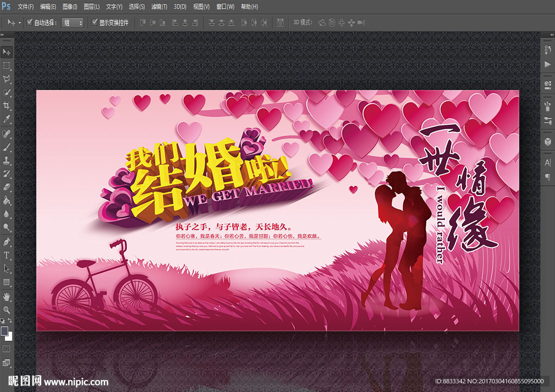Open the 3D panel cube icon

tap(547, 142)
